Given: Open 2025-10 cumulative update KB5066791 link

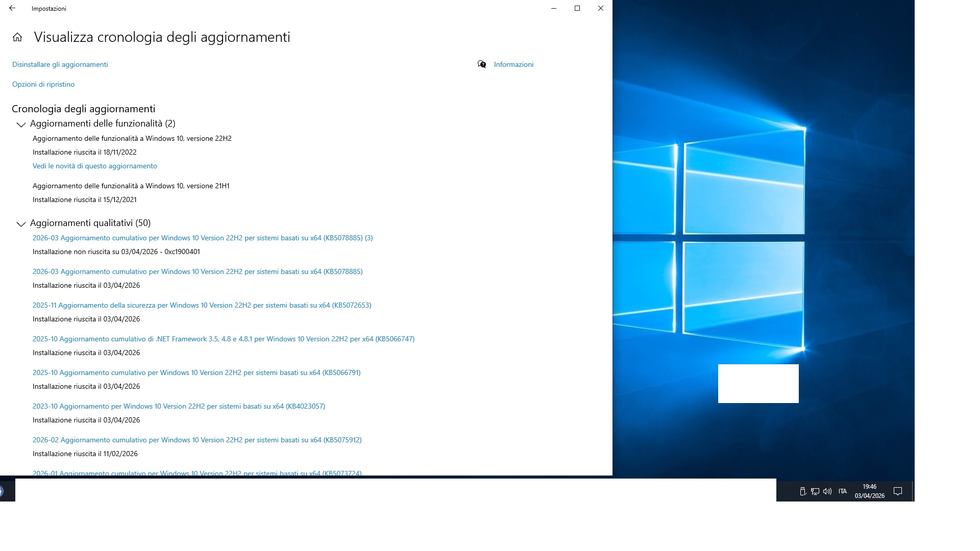Looking at the screenshot, I should point(197,372).
